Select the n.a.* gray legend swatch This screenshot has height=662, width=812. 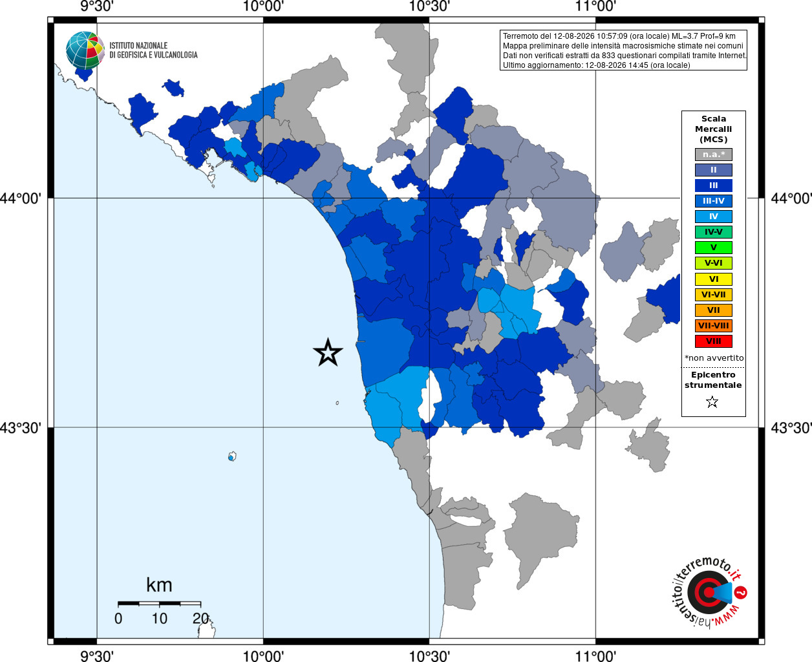tap(714, 155)
